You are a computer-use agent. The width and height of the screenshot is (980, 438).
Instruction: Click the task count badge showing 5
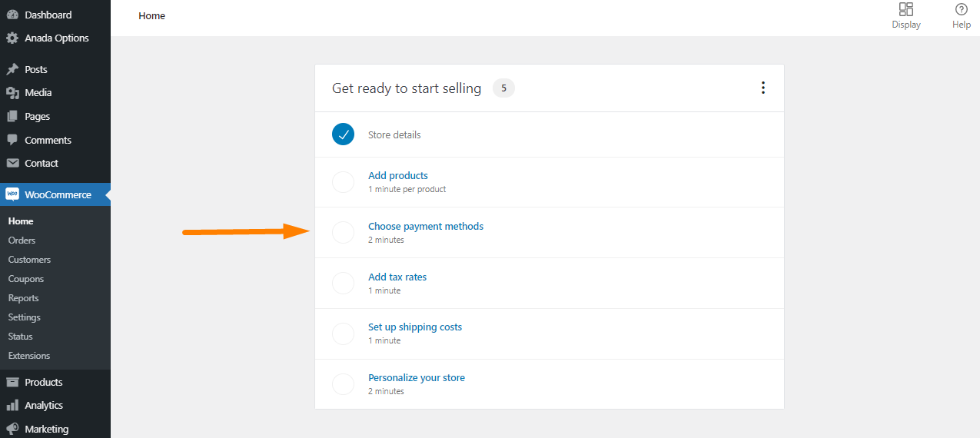coord(503,88)
